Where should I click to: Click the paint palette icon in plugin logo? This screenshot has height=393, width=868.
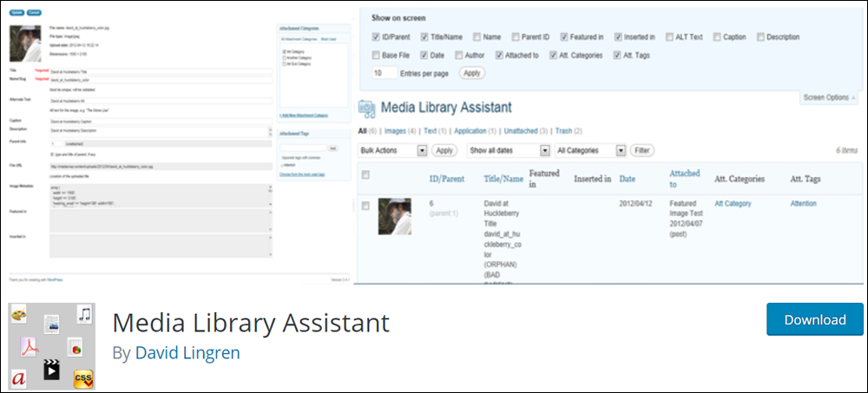pos(20,315)
